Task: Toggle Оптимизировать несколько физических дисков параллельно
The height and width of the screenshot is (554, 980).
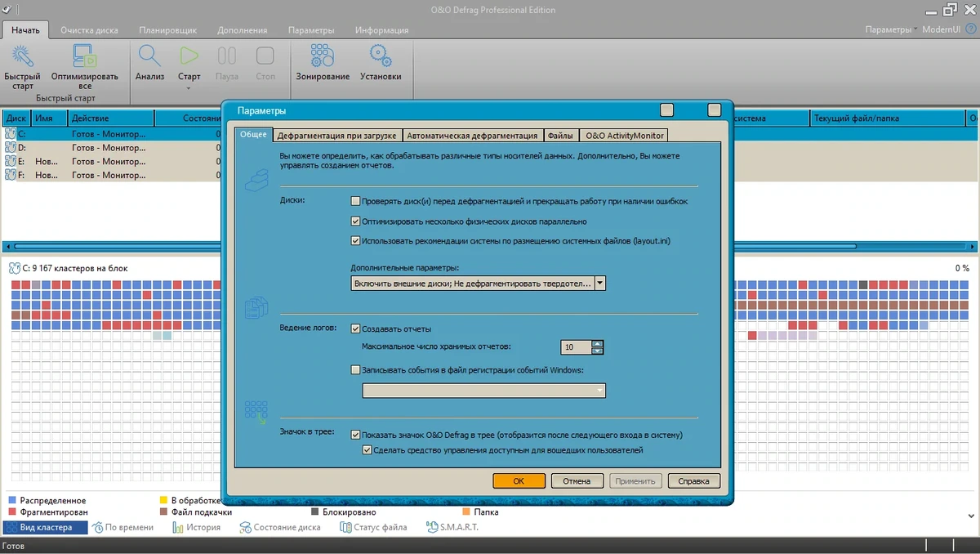Action: point(355,221)
